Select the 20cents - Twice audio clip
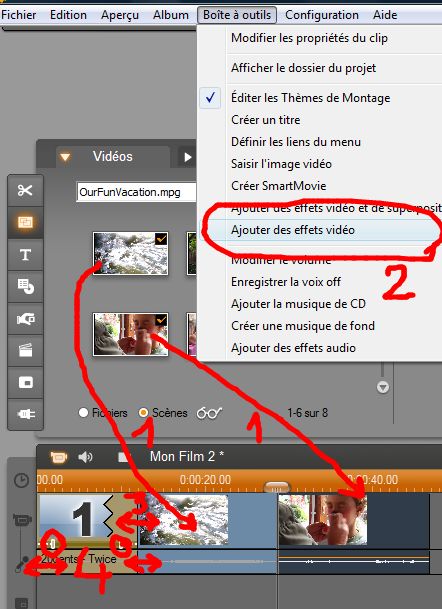This screenshot has height=609, width=442. (x=87, y=560)
